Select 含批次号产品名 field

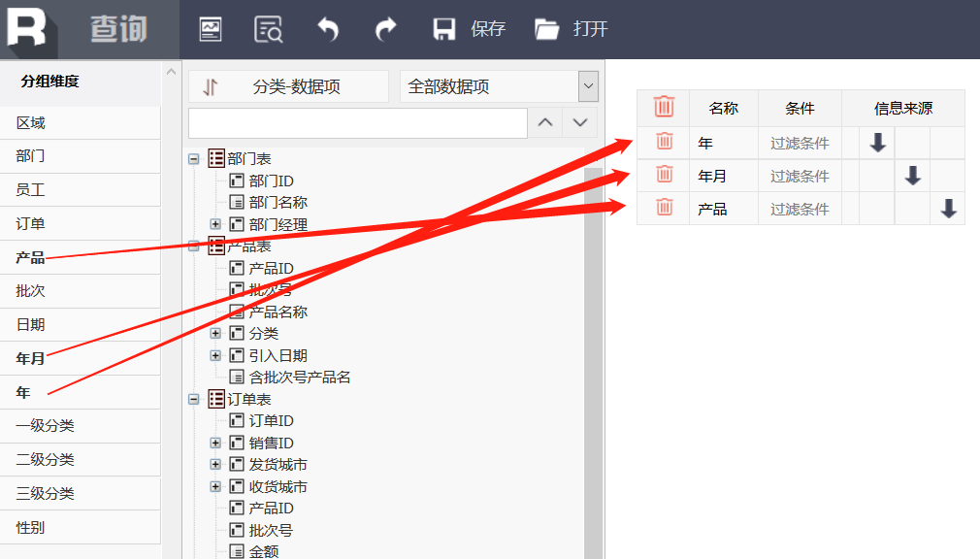tap(300, 378)
